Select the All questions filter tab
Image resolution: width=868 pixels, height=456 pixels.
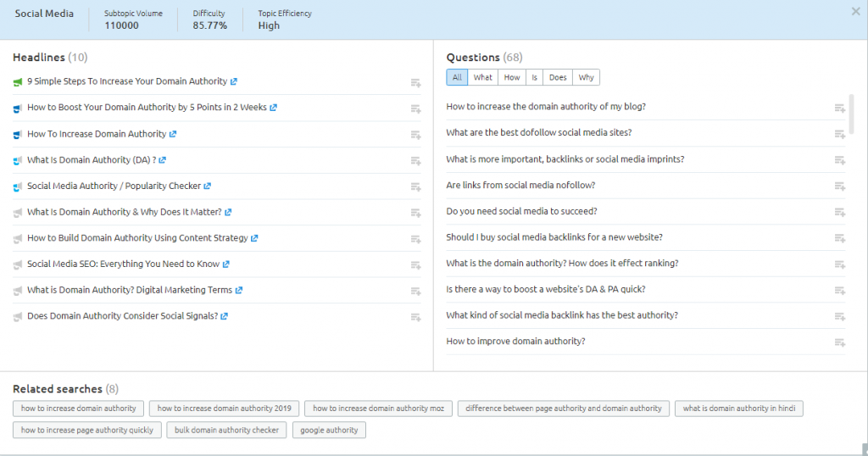point(457,77)
